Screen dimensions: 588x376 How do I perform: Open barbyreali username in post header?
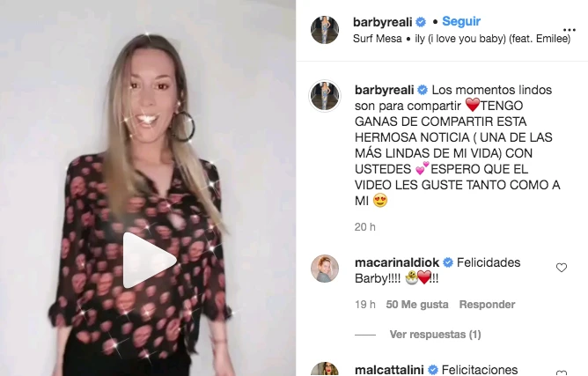pos(383,22)
